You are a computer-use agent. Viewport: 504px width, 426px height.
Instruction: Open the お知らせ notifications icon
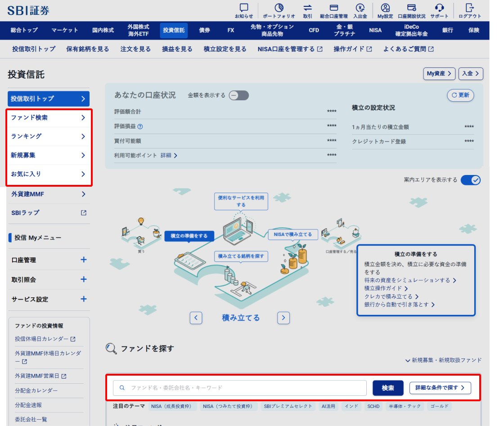click(x=244, y=11)
